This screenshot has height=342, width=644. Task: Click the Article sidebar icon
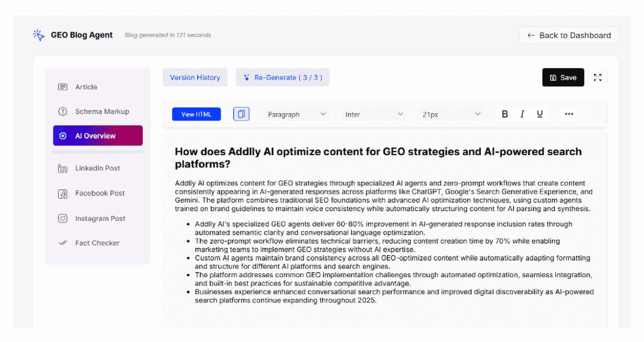pos(62,87)
